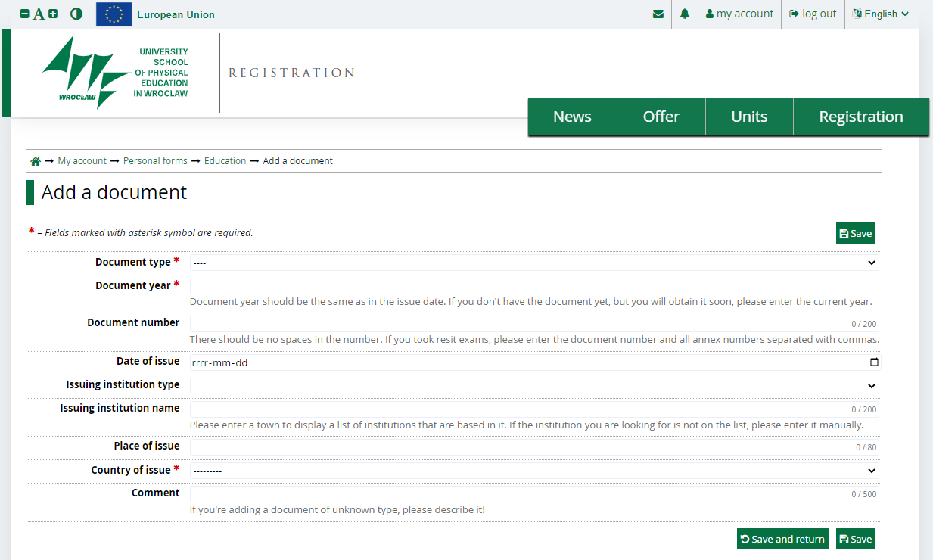
Task: Click Save and return button
Action: [782, 539]
